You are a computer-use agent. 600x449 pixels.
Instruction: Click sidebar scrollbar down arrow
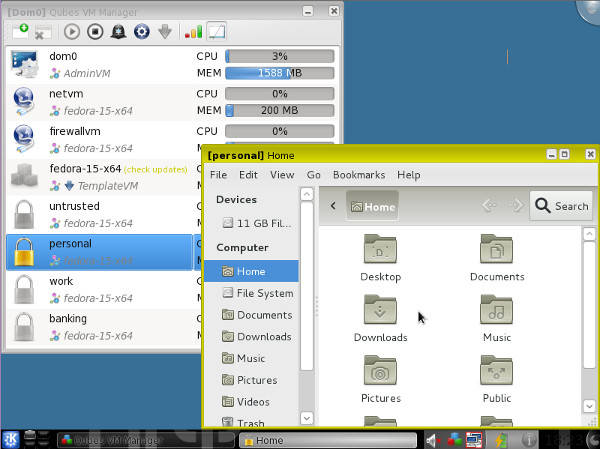point(307,418)
